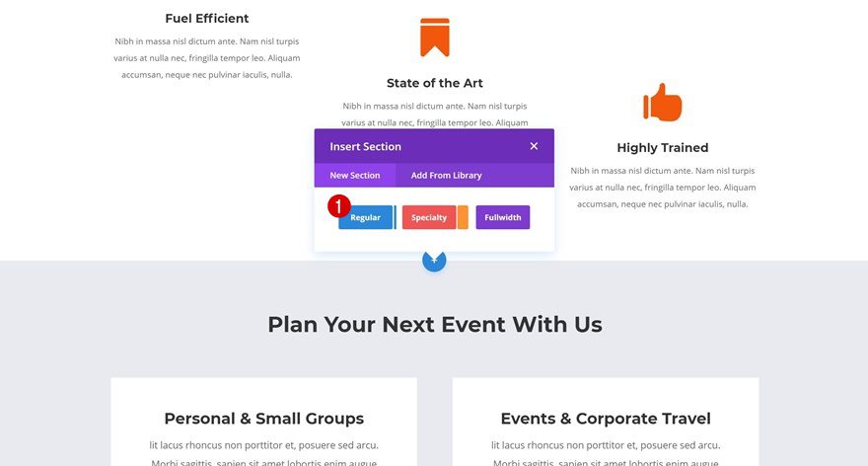
Task: Close the Insert Section popup
Action: [x=534, y=146]
